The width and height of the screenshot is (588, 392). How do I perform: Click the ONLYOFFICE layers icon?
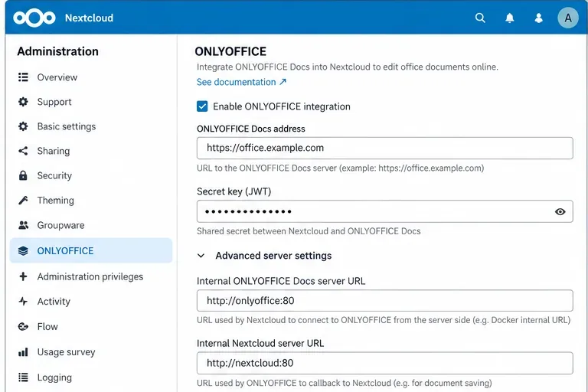tap(23, 250)
